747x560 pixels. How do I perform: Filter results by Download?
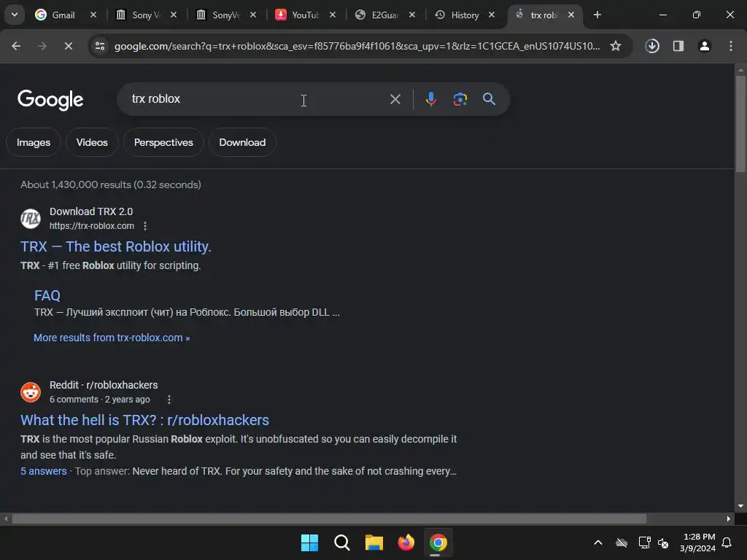coord(242,142)
